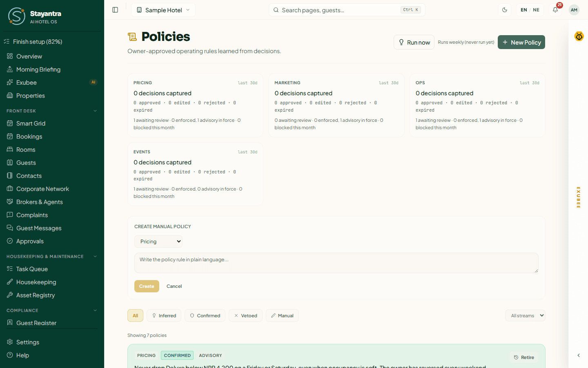Switch language to NE
Viewport: 588px width, 368px height.
coord(536,10)
